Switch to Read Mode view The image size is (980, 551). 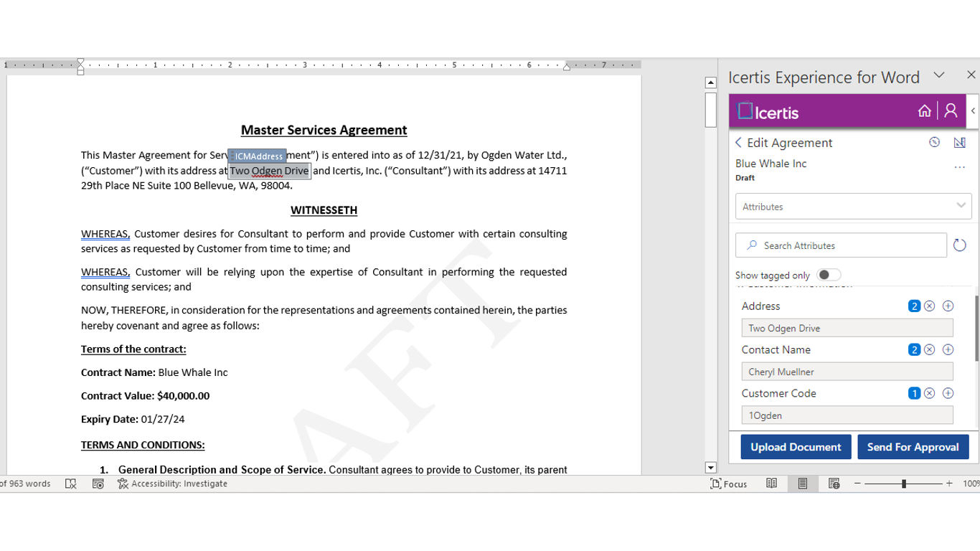click(771, 484)
